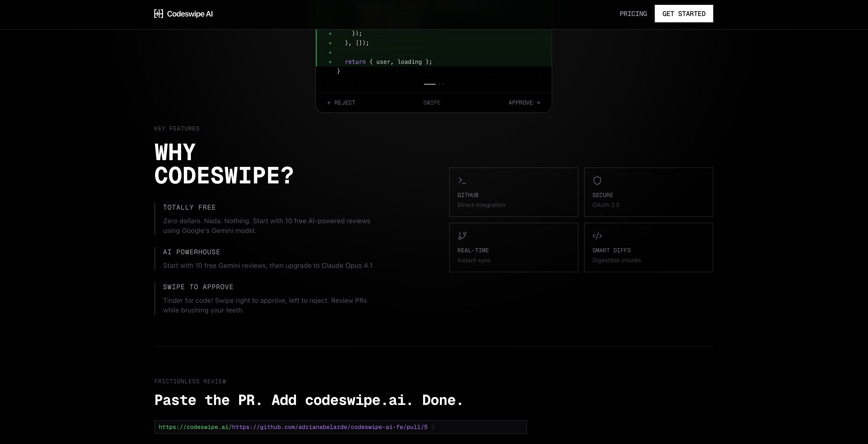Click the SWIPE TO APPROVE heading
This screenshot has width=868, height=444.
[x=198, y=287]
